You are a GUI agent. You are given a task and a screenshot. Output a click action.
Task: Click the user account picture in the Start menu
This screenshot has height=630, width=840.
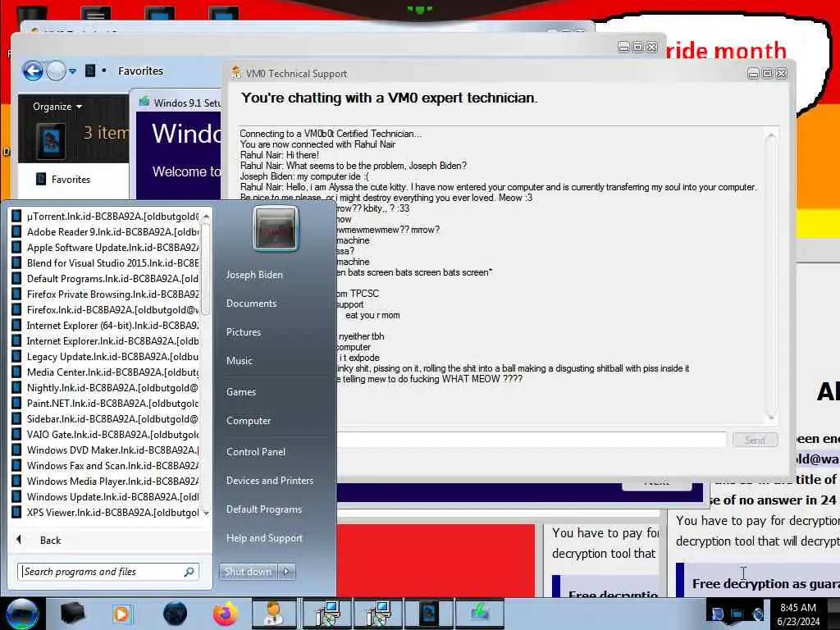[275, 229]
